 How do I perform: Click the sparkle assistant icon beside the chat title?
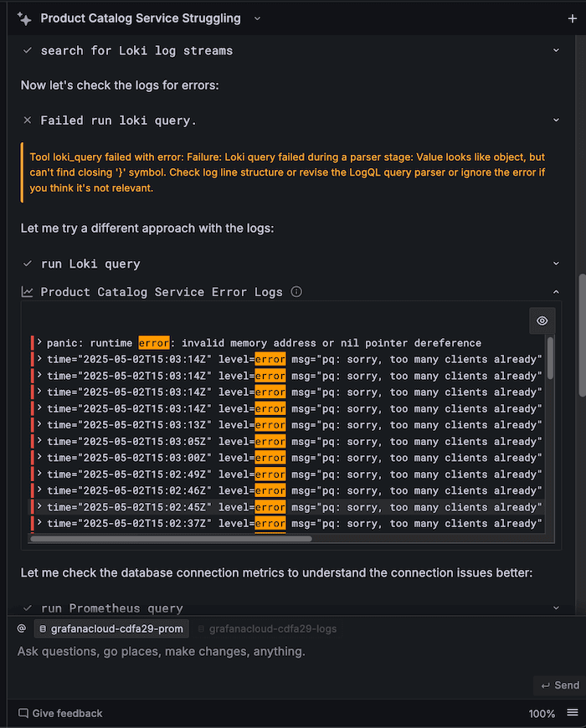point(24,18)
